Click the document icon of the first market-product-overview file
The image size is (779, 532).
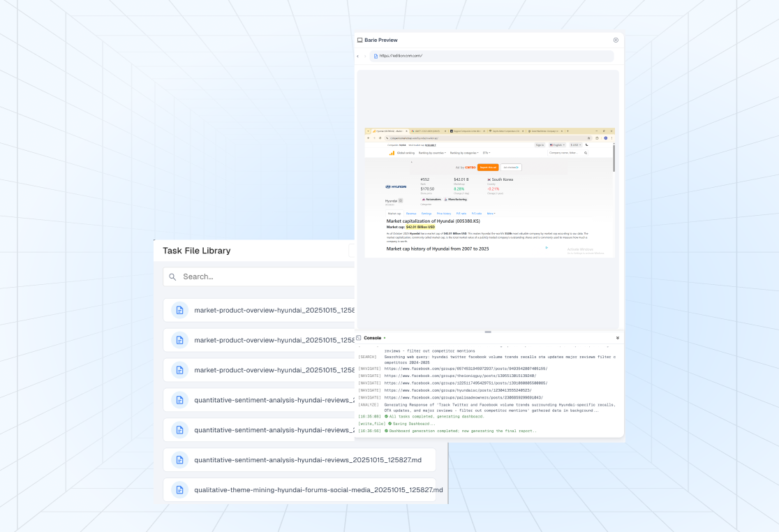[179, 311]
